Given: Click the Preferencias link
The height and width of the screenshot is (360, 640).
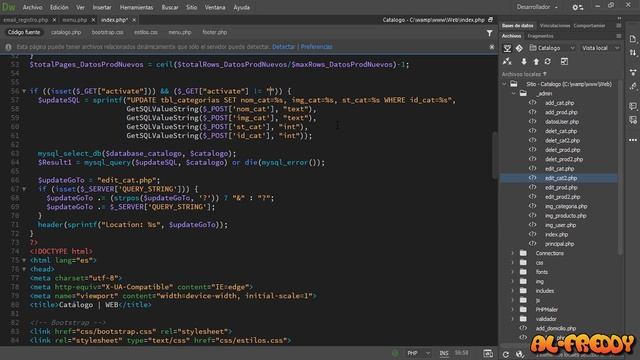Looking at the screenshot, I should pyautogui.click(x=316, y=47).
